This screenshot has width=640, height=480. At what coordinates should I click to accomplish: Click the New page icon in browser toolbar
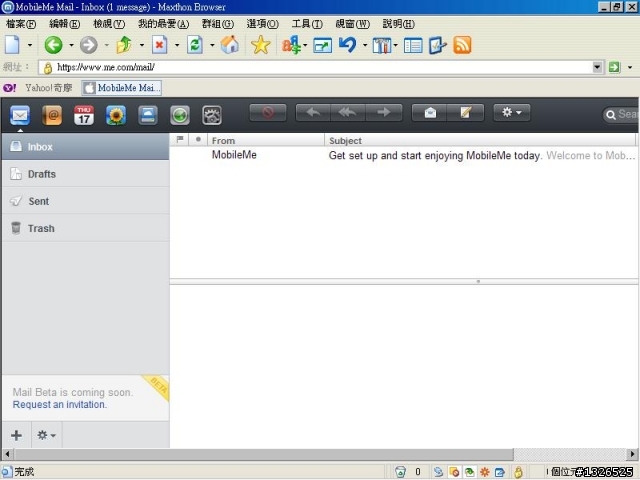[12, 45]
